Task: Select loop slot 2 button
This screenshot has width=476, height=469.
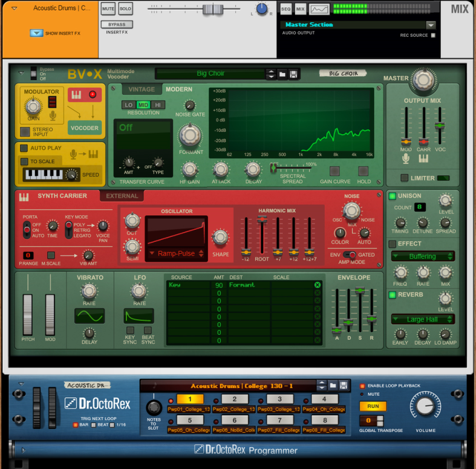Action: coord(235,399)
